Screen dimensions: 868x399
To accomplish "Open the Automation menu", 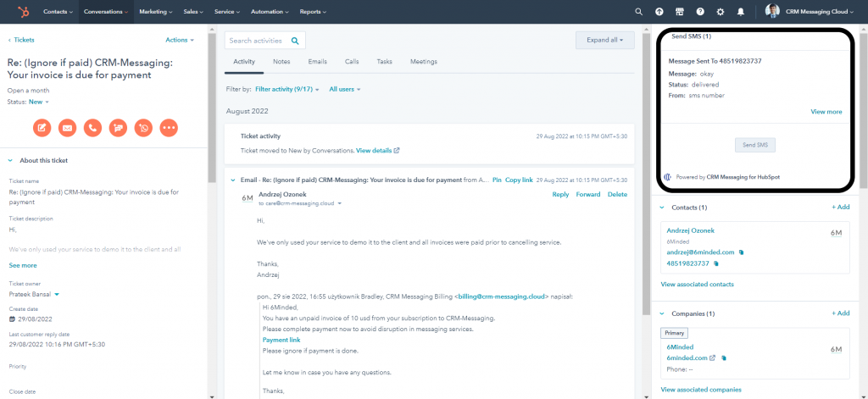I will [x=270, y=12].
